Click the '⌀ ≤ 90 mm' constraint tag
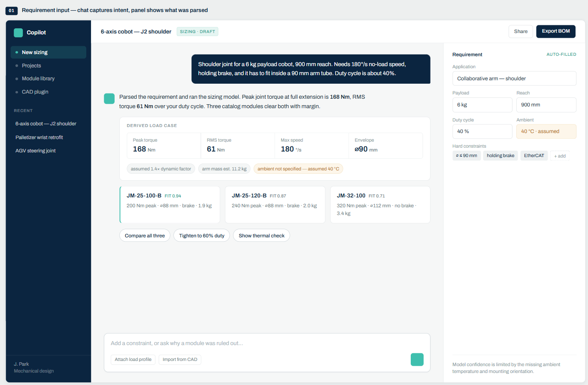Viewport: 588px width, 385px height. click(467, 156)
